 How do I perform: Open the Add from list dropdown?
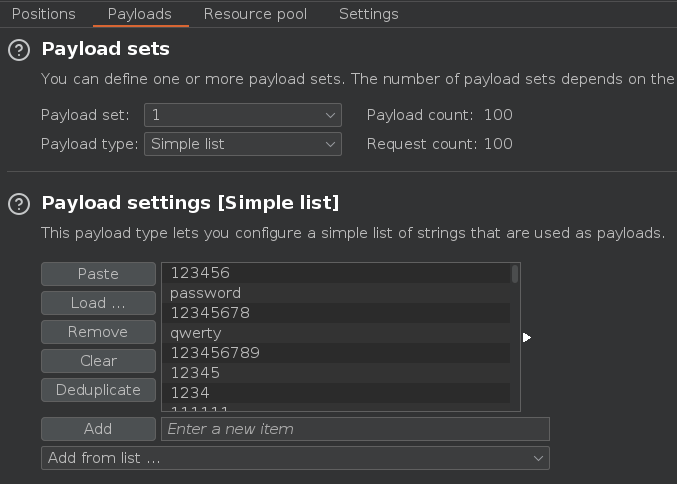(x=295, y=458)
